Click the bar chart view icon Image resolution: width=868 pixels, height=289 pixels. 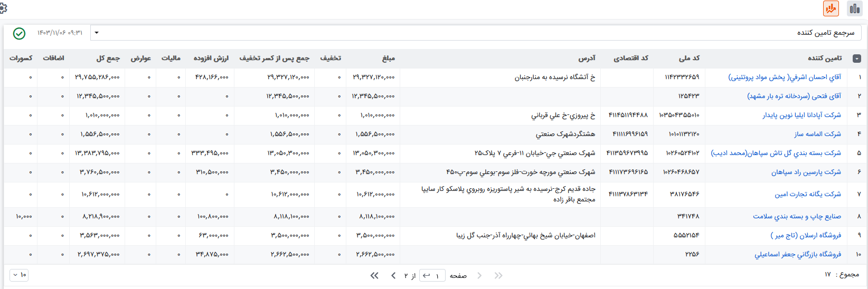(x=854, y=8)
